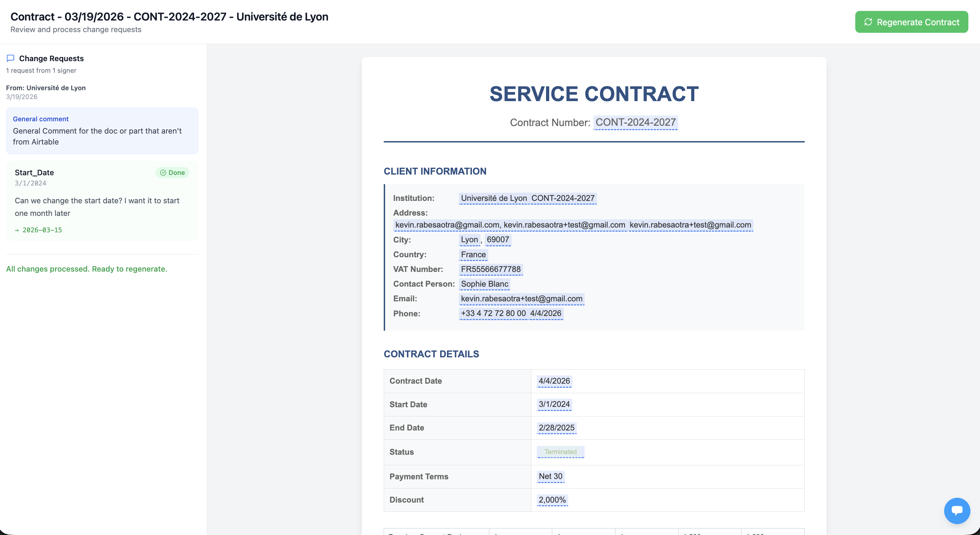The image size is (980, 535).
Task: Click the +33 4 72 72 80 00 phone field
Action: [493, 313]
